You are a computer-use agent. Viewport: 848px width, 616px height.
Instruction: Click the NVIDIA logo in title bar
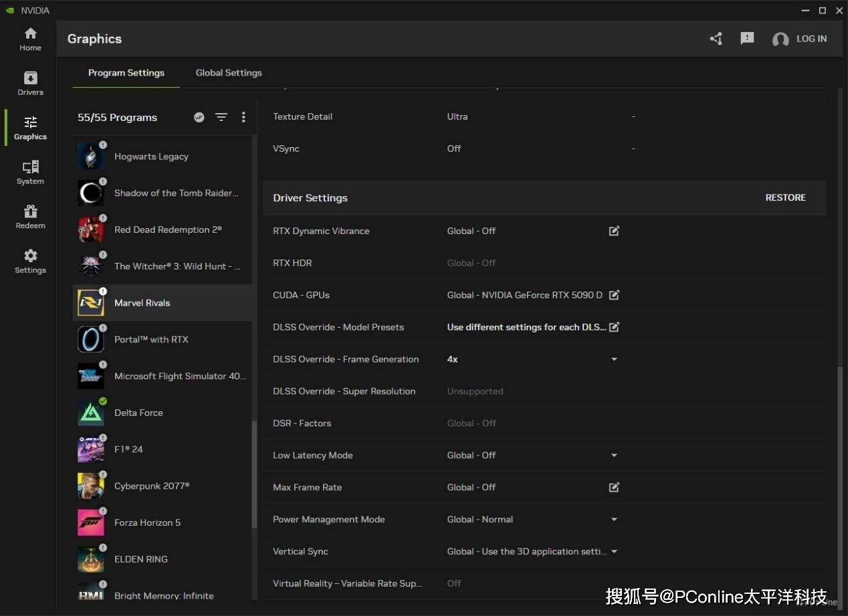point(9,10)
